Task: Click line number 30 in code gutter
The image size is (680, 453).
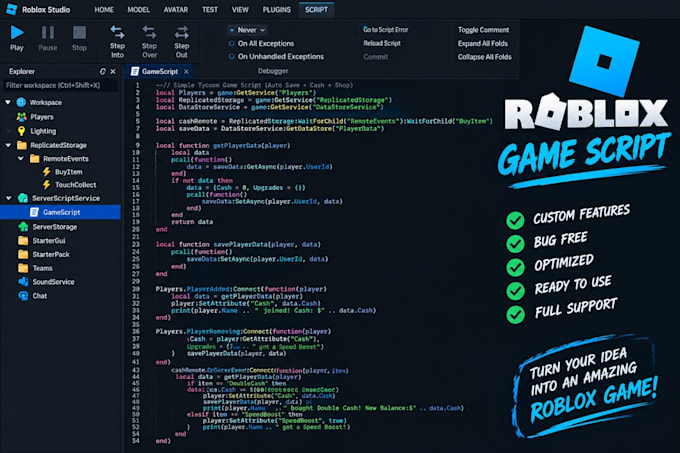Action: click(136, 289)
